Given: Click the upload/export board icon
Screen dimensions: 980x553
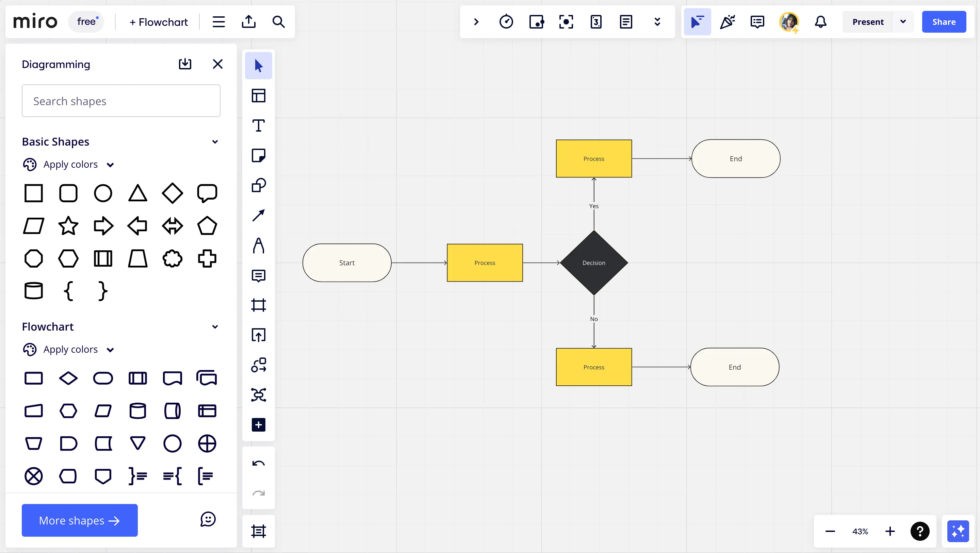Looking at the screenshot, I should 248,21.
